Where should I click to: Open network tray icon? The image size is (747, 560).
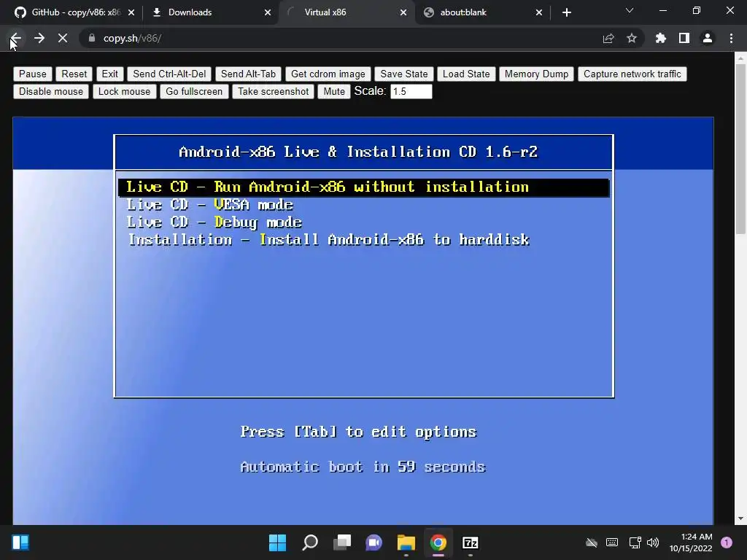(x=635, y=542)
